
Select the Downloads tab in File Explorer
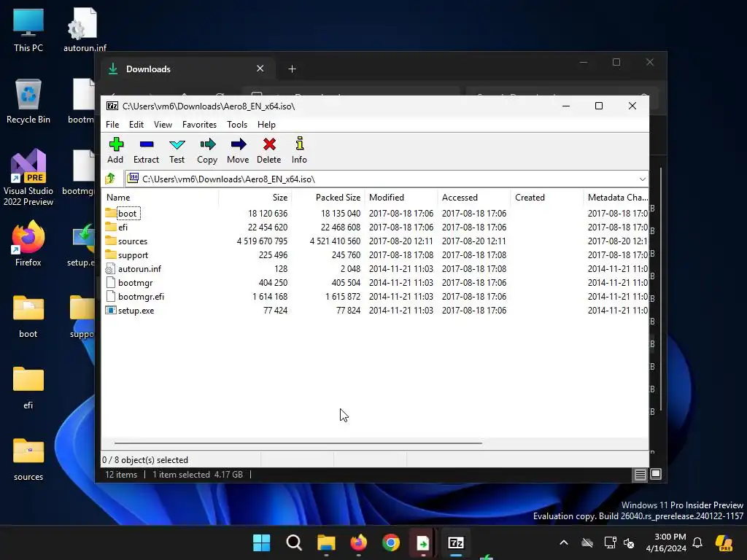pyautogui.click(x=186, y=69)
